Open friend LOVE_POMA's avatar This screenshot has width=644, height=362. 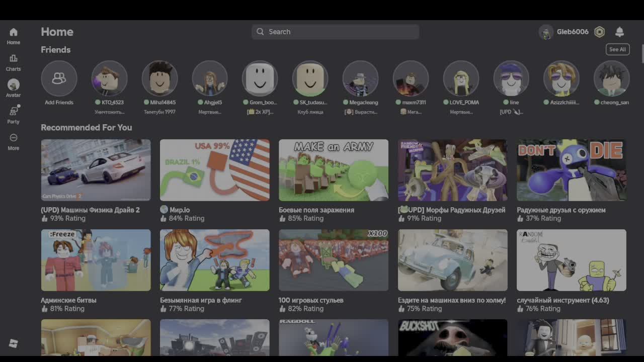461,78
